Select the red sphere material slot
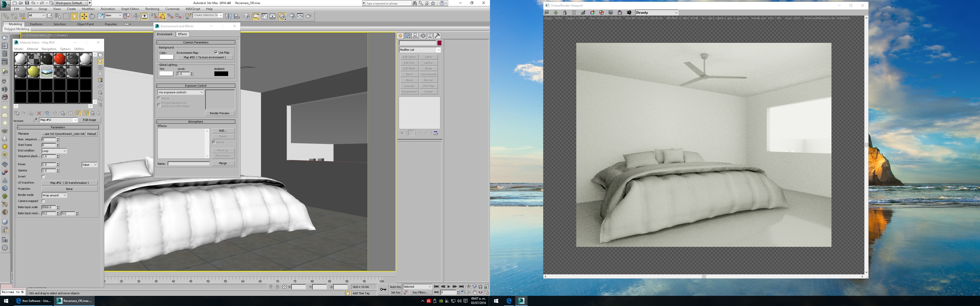The image size is (980, 306). [60, 59]
